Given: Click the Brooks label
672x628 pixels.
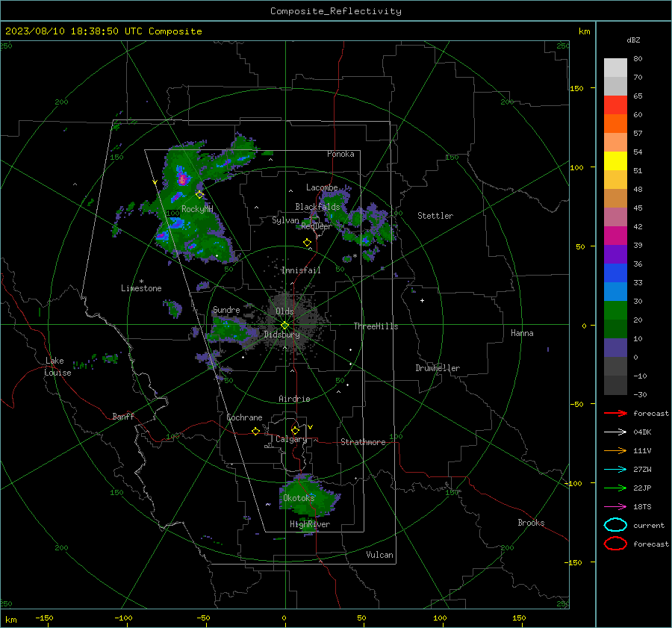Looking at the screenshot, I should click(x=531, y=523).
